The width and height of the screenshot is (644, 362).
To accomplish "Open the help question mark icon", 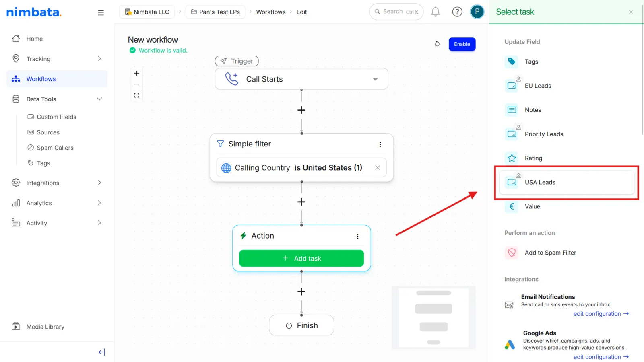I will pyautogui.click(x=457, y=12).
